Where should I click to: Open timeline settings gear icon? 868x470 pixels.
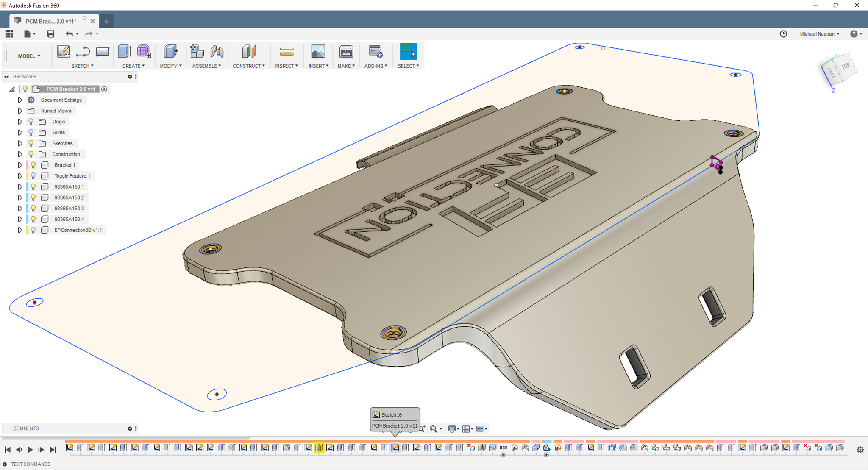coord(860,450)
